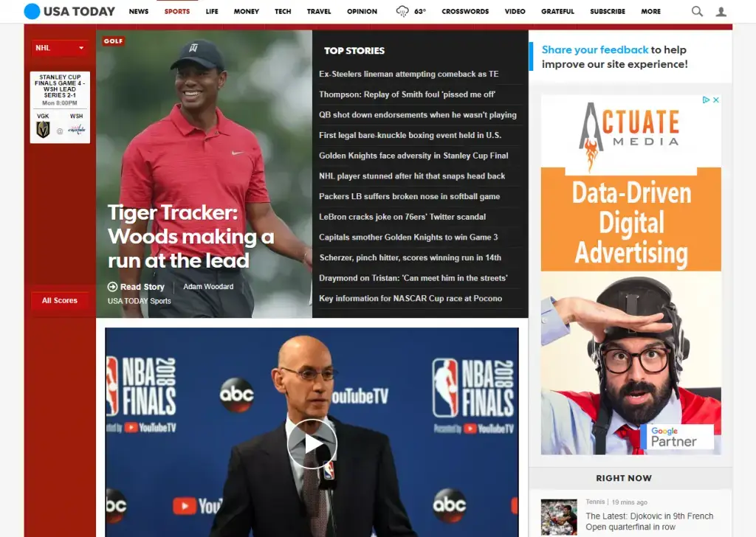Click the Read Story arrow circle icon

pos(112,286)
